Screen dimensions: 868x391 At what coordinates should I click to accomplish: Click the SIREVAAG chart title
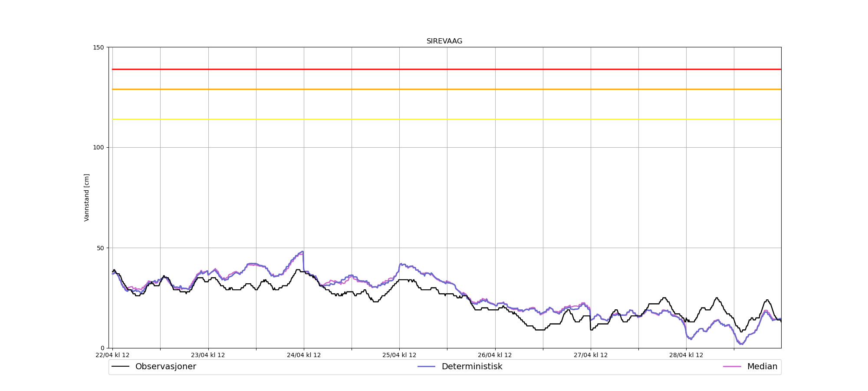tap(444, 41)
